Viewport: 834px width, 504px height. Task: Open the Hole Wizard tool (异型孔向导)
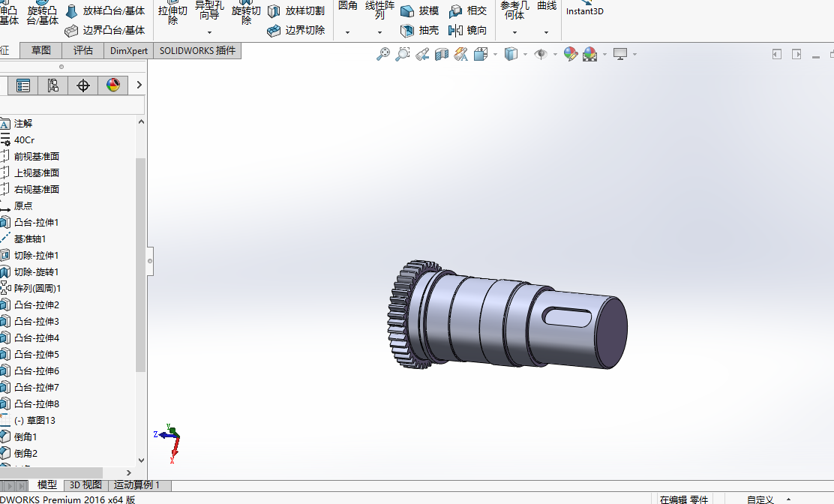(x=209, y=10)
